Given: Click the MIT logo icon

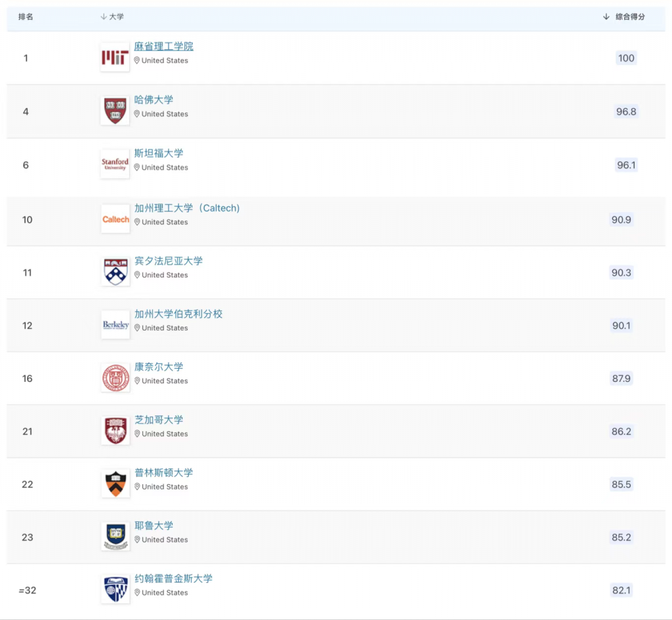Looking at the screenshot, I should pos(115,58).
